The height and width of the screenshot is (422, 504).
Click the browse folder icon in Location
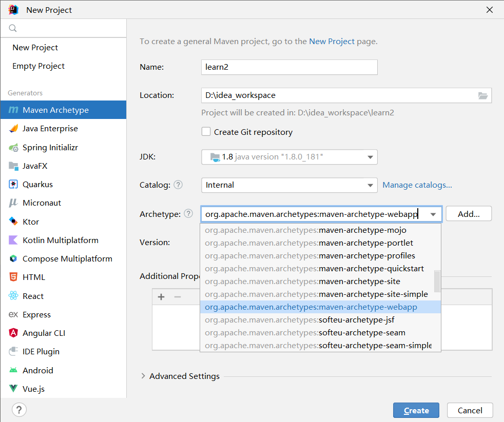[x=482, y=95]
